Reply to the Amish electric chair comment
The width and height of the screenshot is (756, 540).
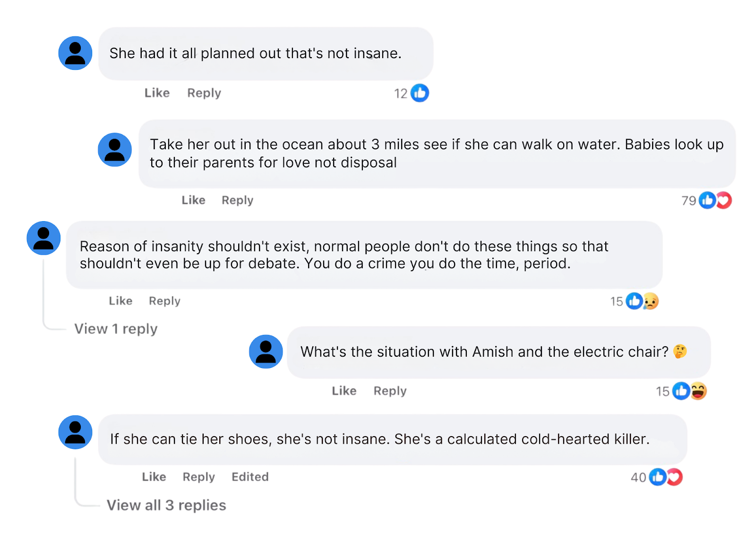[x=390, y=391]
